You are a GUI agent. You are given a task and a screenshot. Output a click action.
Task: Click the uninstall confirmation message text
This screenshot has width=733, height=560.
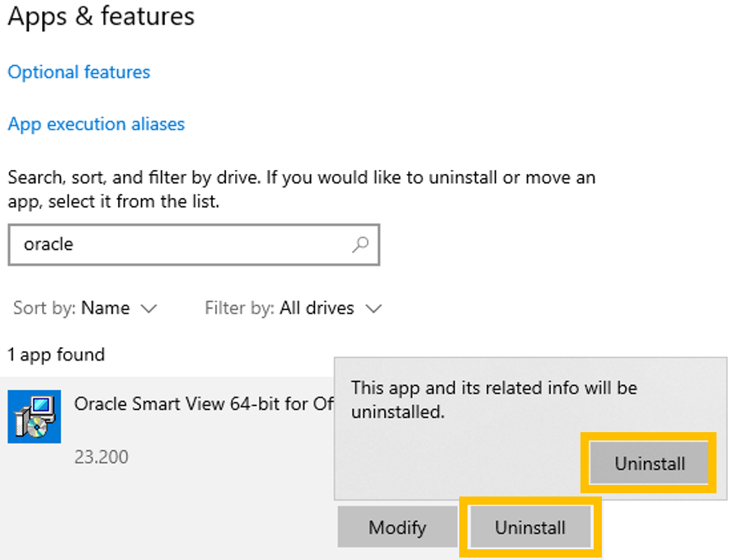tap(493, 399)
